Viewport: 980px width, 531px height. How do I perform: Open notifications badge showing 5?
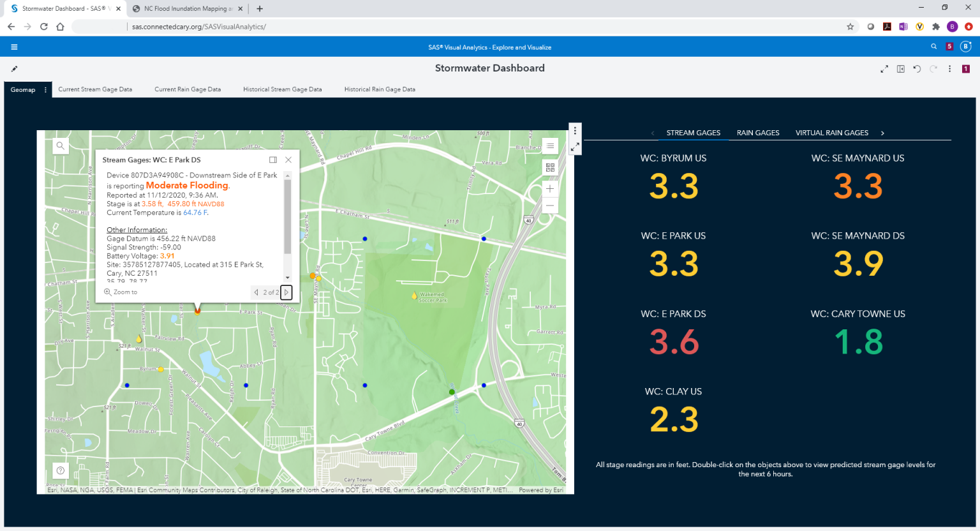tap(950, 46)
